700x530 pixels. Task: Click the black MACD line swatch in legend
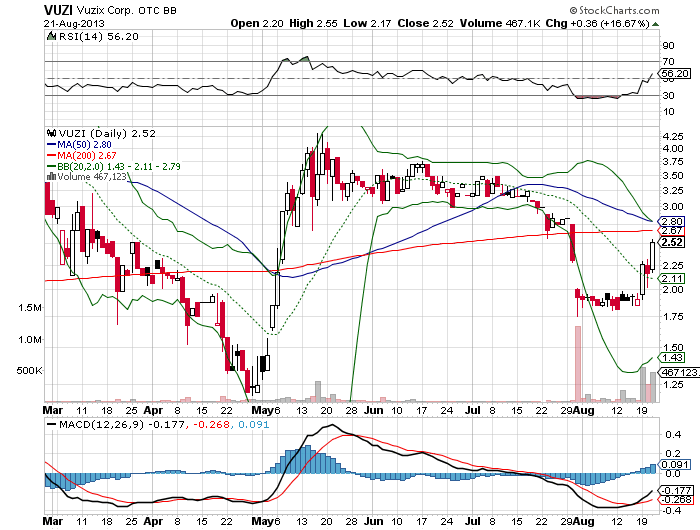point(52,425)
